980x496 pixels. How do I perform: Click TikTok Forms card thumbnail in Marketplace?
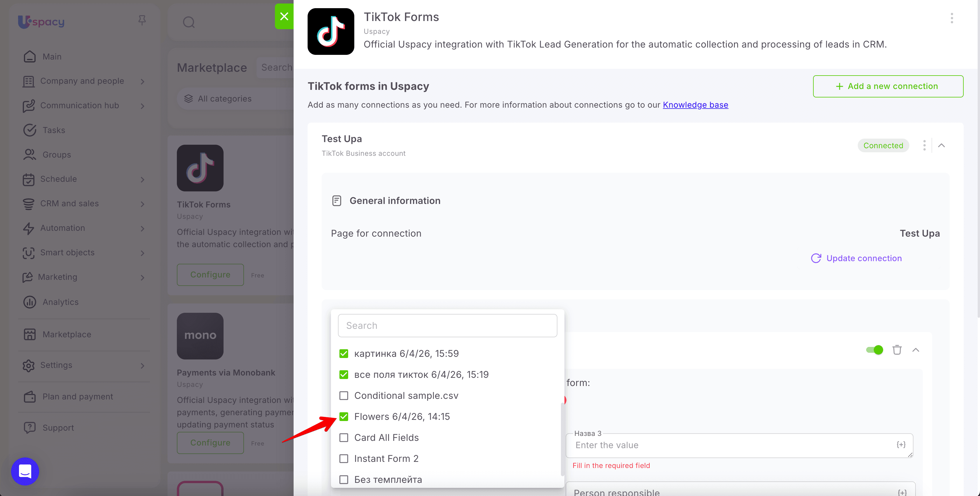click(200, 168)
